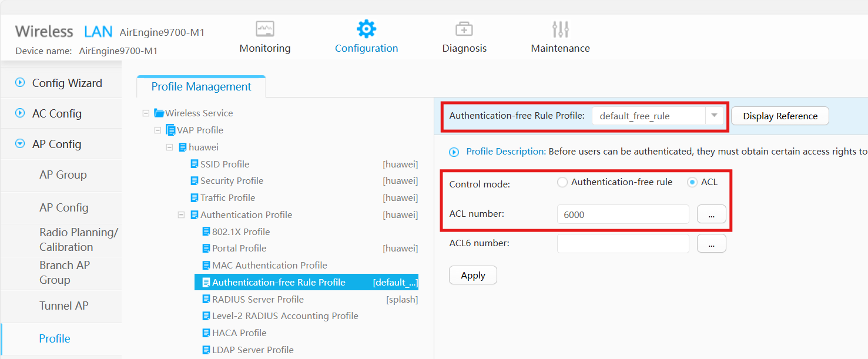
Task: Click the Configuration gear icon
Action: pyautogui.click(x=366, y=29)
